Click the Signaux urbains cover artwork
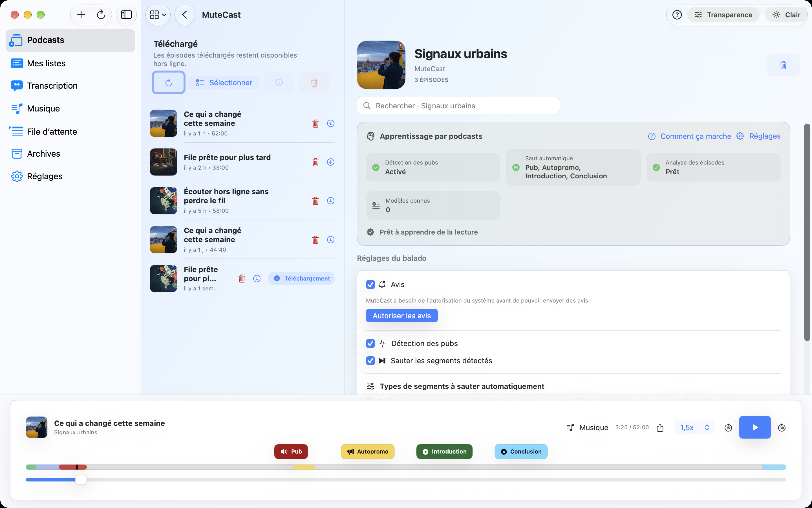The height and width of the screenshot is (508, 812). [381, 65]
